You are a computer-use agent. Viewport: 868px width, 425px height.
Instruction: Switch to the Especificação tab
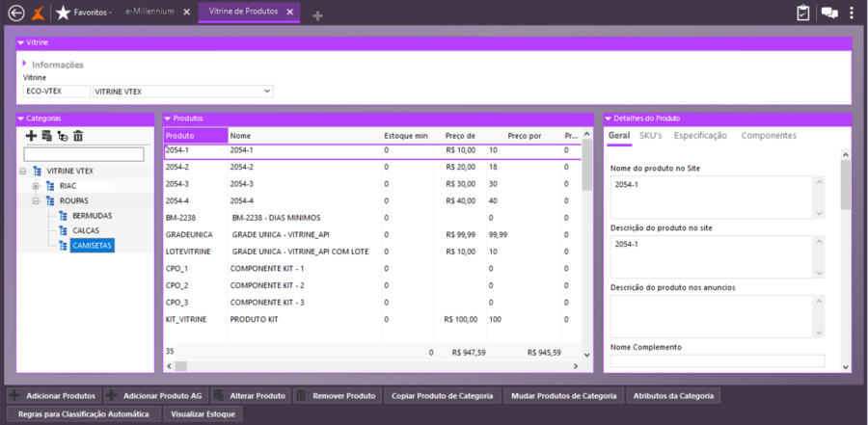[x=700, y=136]
